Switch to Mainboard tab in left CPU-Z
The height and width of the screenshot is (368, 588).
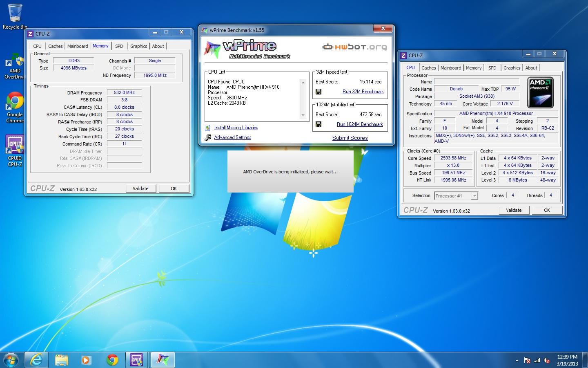(78, 46)
